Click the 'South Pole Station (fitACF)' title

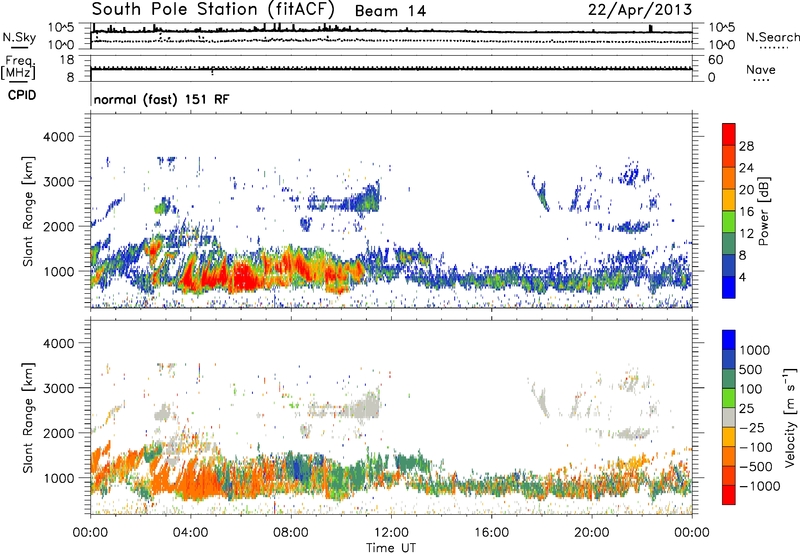(213, 9)
